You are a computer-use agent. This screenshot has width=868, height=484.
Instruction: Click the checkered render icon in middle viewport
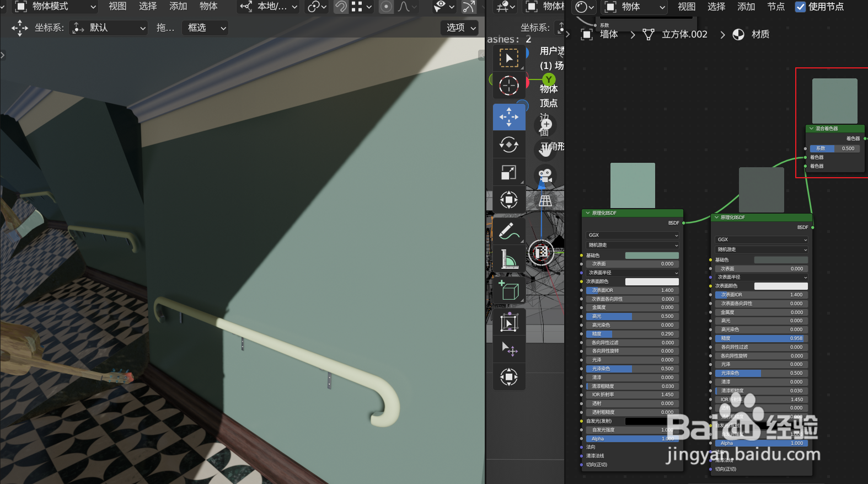542,252
